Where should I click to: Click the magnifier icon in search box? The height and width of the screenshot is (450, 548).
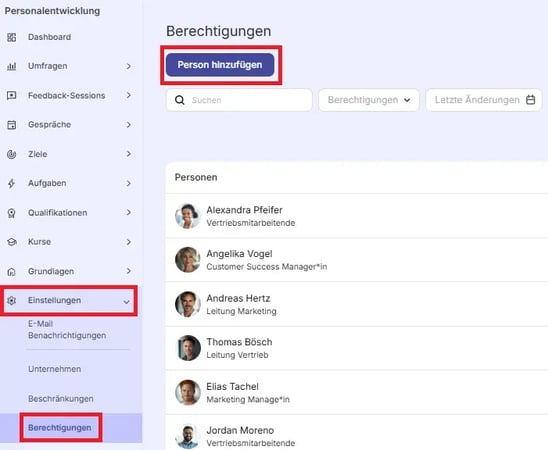click(180, 100)
